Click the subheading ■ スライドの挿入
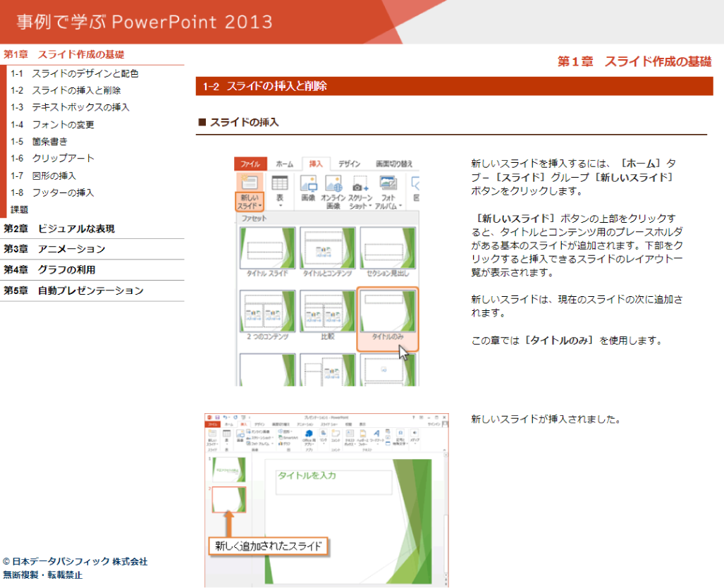 coord(239,123)
